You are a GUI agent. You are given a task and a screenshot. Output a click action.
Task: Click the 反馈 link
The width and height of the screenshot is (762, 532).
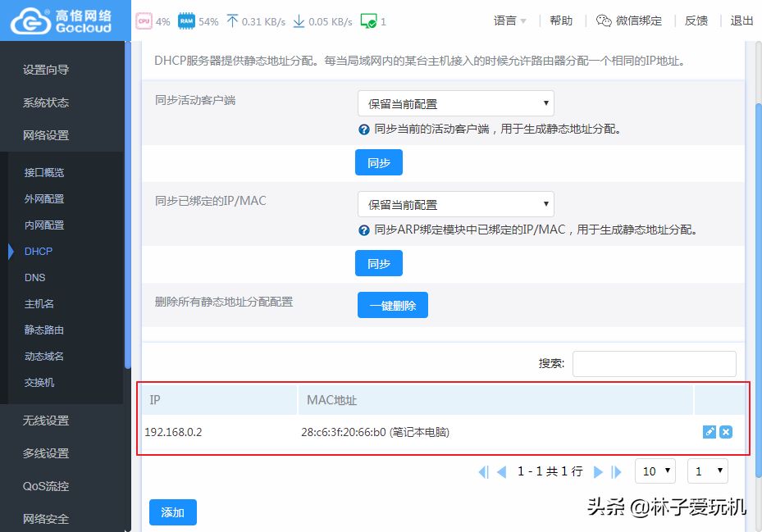[x=696, y=20]
